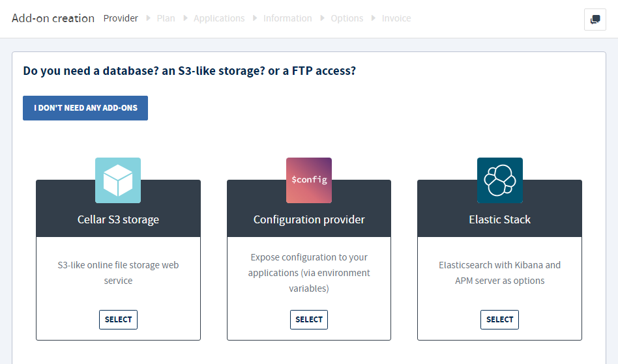Go to the Information step
The height and width of the screenshot is (364, 618).
pyautogui.click(x=287, y=18)
